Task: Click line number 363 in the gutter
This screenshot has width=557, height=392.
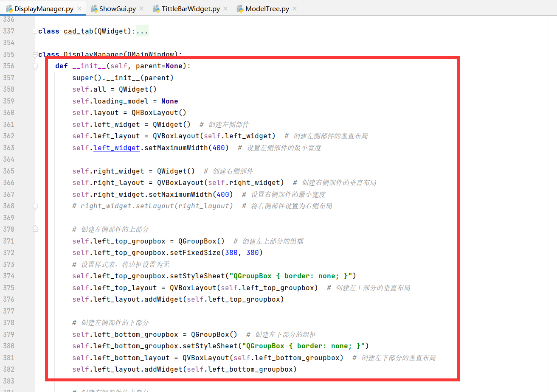Action: click(8, 148)
